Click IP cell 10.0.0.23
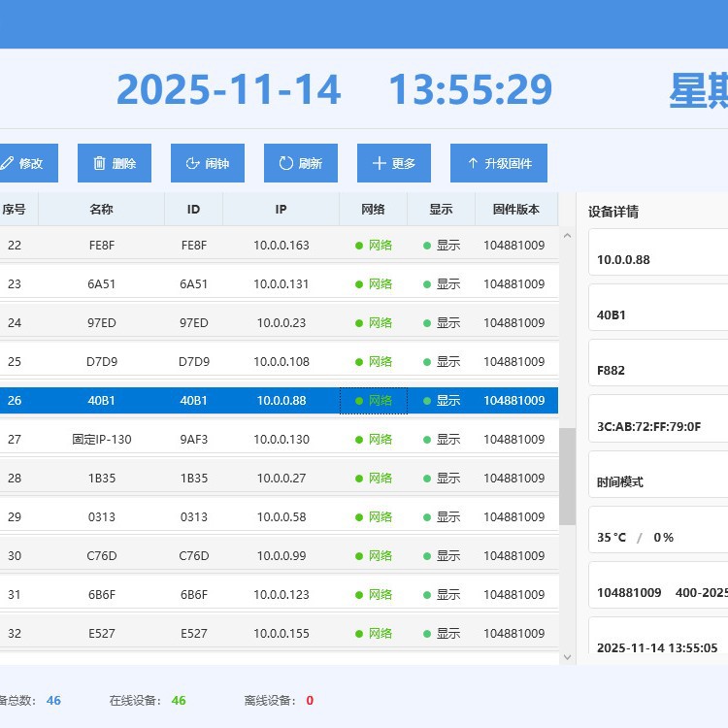 click(281, 322)
